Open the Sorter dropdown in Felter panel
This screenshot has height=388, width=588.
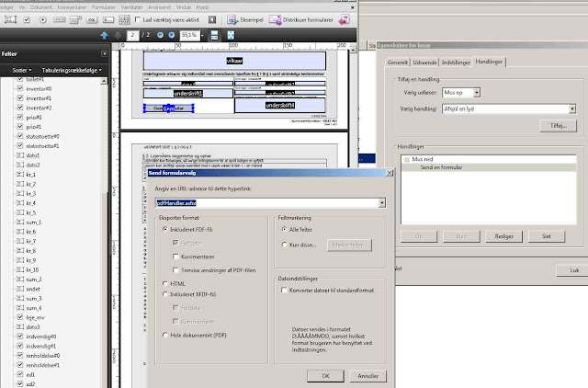[22, 70]
